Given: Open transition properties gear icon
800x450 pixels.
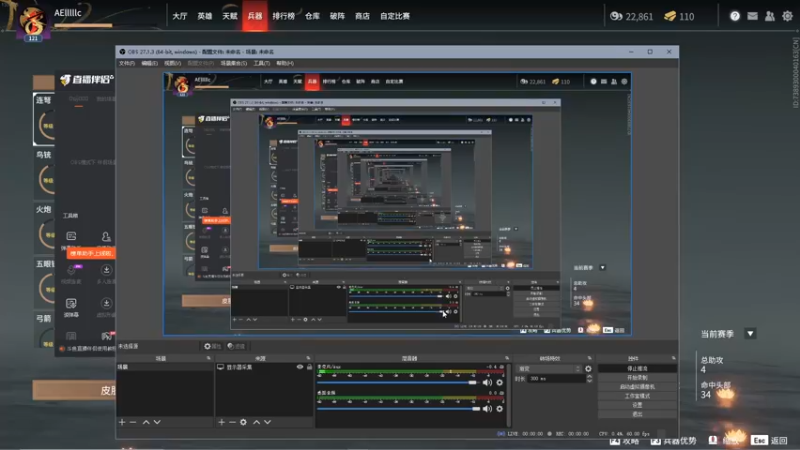Looking at the screenshot, I should click(588, 368).
